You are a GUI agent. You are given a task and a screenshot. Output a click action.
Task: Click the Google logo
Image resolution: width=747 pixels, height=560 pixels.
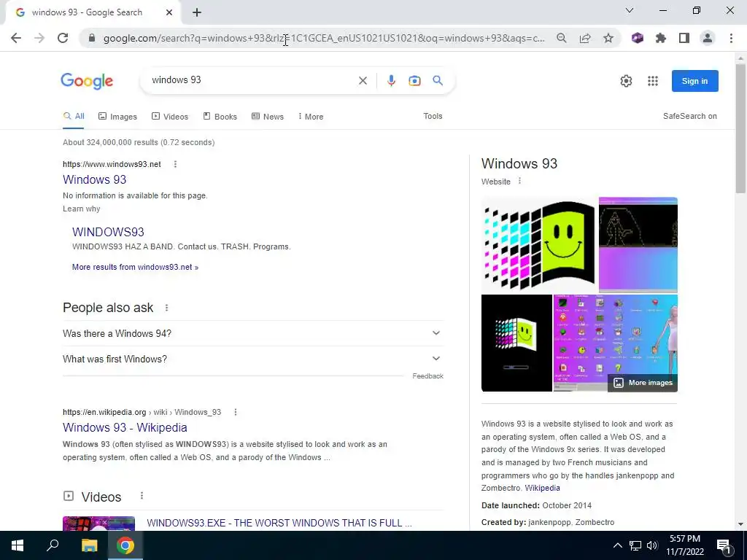pos(87,81)
